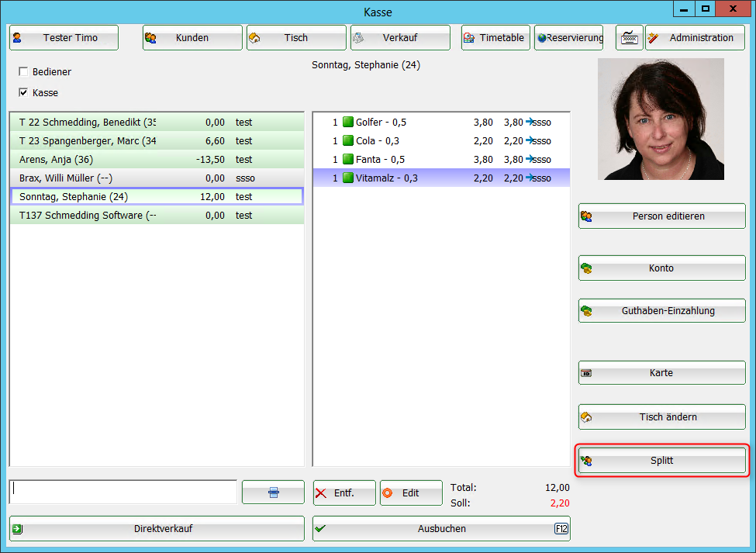756x553 pixels.
Task: Open Administration tools
Action: [695, 37]
